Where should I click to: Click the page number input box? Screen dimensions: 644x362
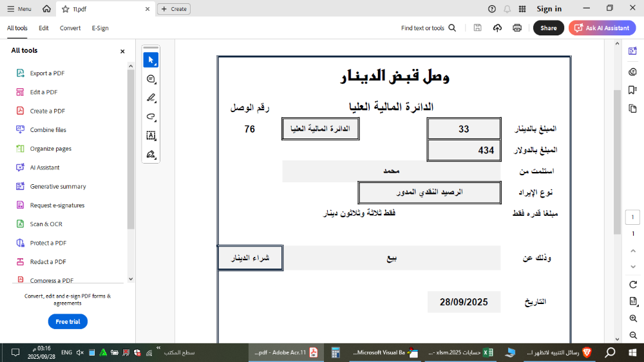tap(633, 218)
